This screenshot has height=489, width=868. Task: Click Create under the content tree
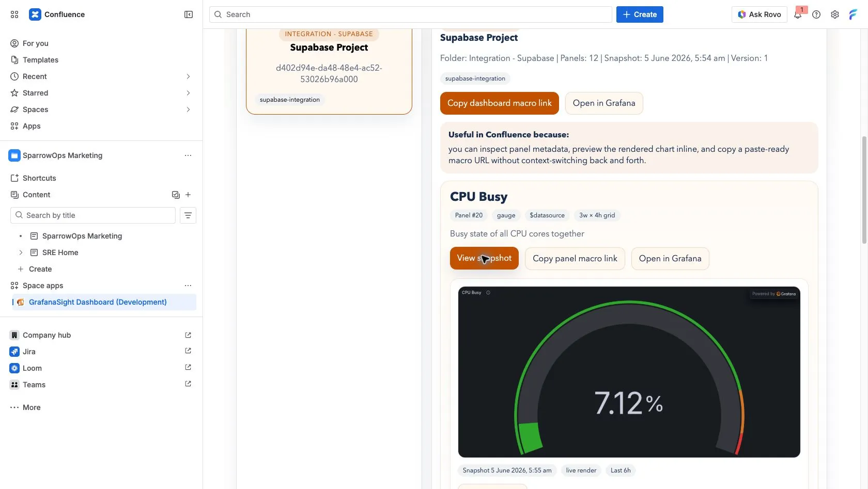click(40, 269)
